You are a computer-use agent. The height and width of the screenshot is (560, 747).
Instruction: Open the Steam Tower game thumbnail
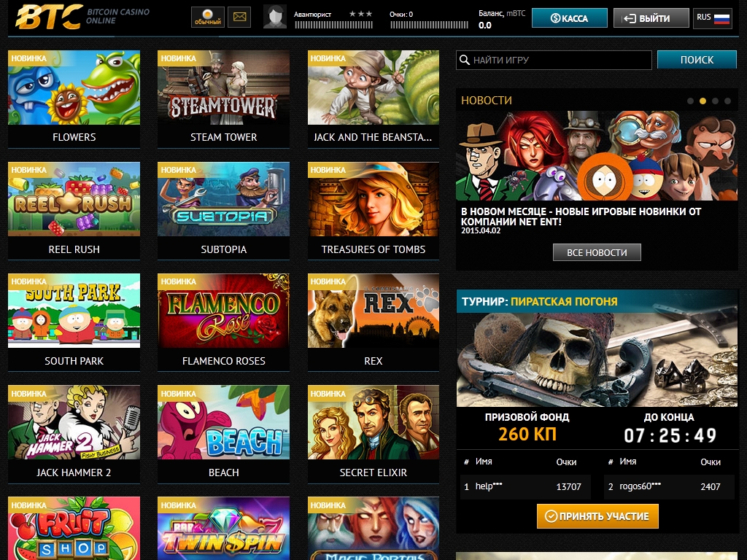223,87
